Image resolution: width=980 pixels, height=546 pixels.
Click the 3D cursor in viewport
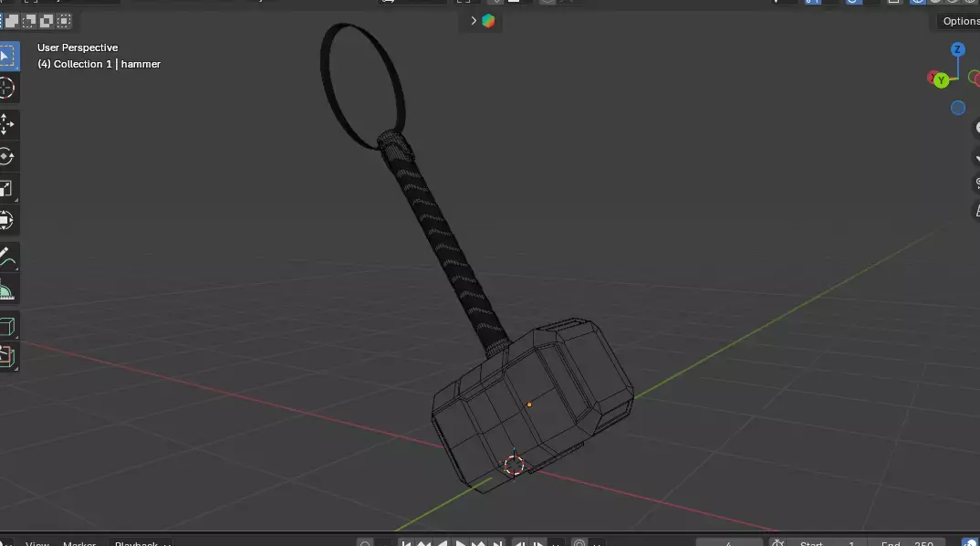click(x=514, y=466)
